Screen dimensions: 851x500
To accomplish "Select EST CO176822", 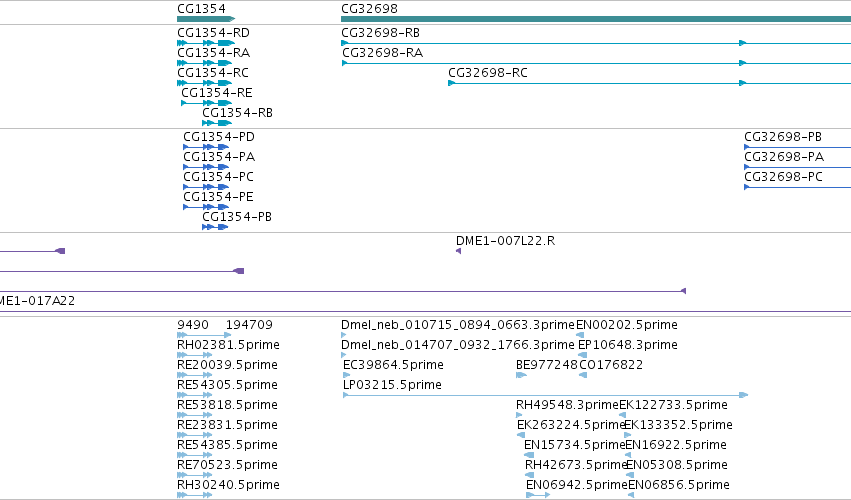I will (611, 365).
